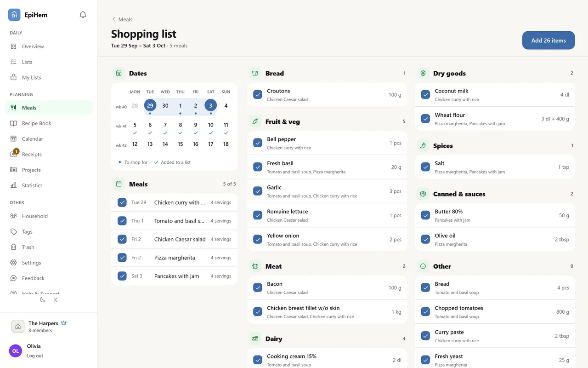Click Olivia's OL avatar

[15, 351]
